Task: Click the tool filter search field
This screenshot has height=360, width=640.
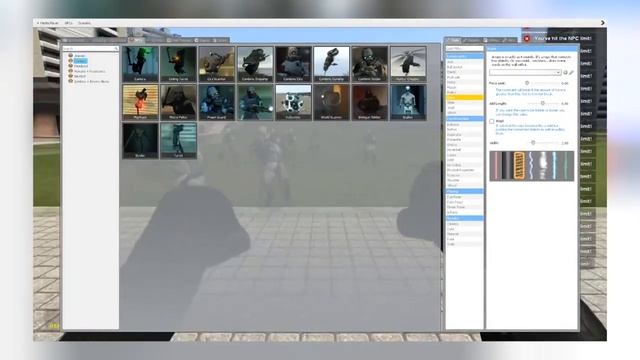Action: click(464, 49)
